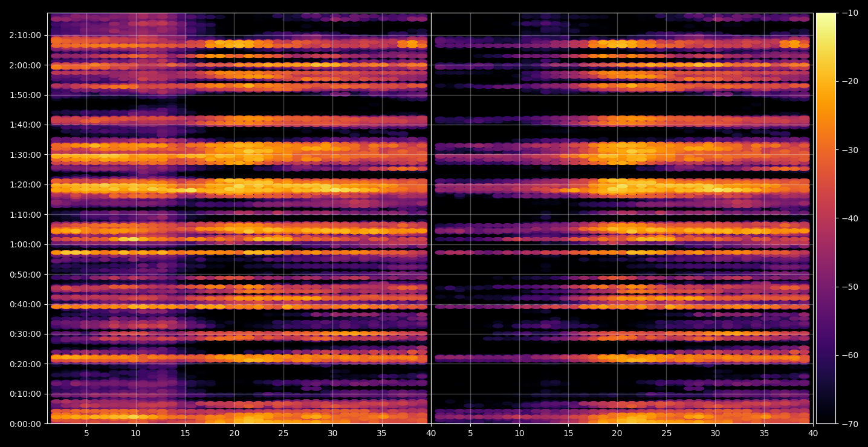Click the 1:40:00 y-axis tick label
Screen dimensions: 868x447
pyautogui.click(x=25, y=125)
